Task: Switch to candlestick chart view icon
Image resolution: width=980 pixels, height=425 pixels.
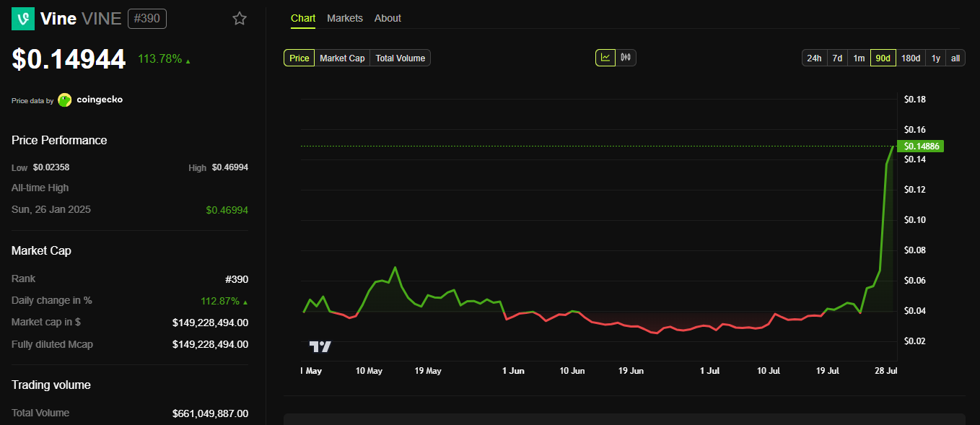Action: coord(626,58)
